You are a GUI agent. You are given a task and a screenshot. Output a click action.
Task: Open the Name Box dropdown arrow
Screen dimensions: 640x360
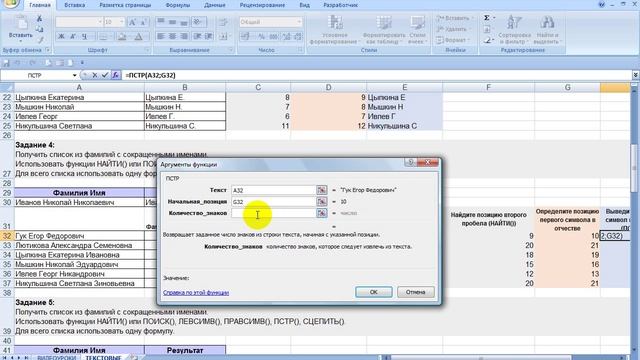point(74,76)
